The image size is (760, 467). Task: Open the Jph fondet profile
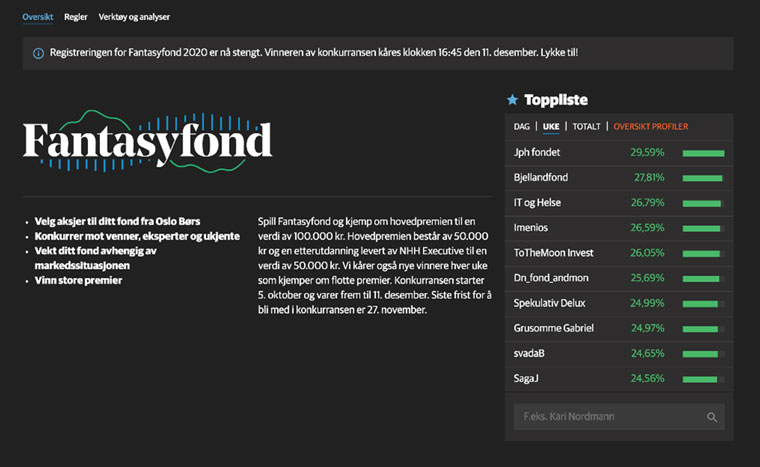point(537,152)
